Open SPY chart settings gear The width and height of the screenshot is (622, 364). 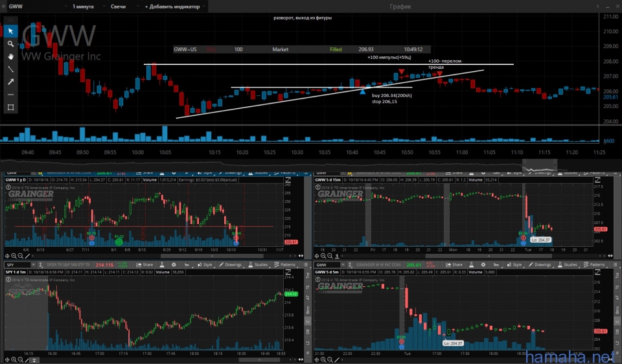[174, 265]
